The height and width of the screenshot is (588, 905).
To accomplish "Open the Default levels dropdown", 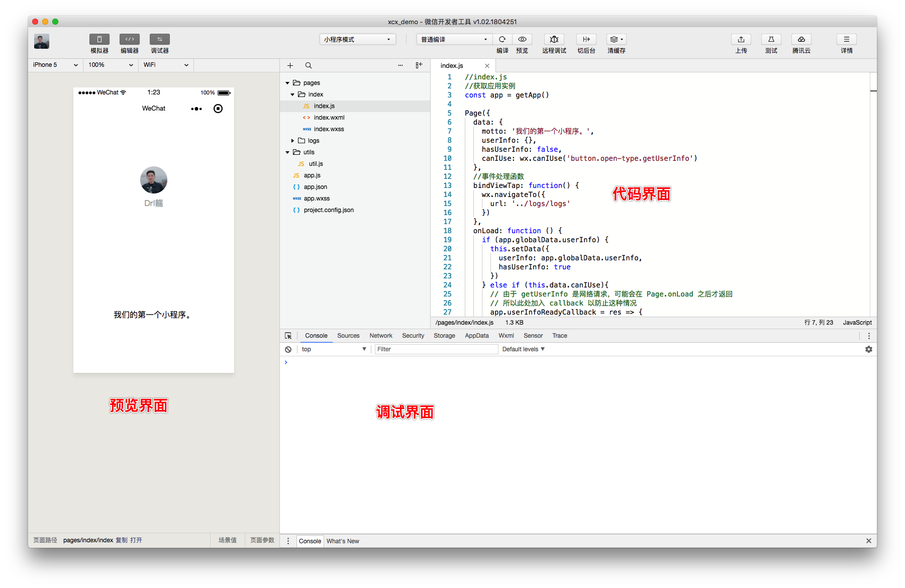I will [x=523, y=349].
